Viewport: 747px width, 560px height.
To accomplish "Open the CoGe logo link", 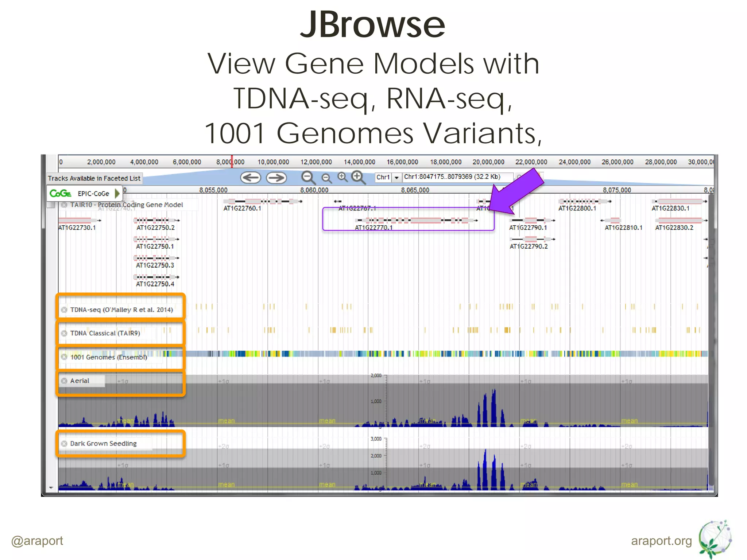I will pos(61,193).
